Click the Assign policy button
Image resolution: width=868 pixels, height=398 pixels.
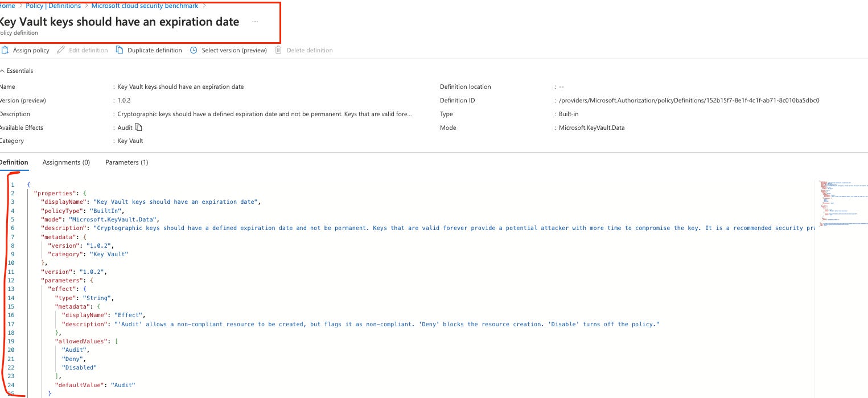click(x=25, y=50)
